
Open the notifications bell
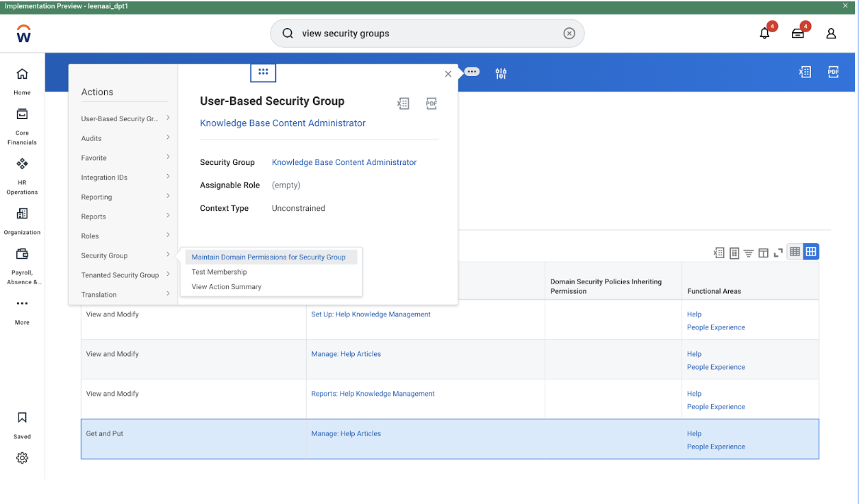765,33
